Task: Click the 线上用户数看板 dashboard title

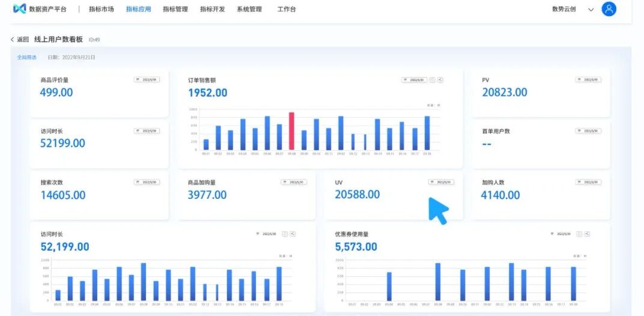Action: click(59, 40)
